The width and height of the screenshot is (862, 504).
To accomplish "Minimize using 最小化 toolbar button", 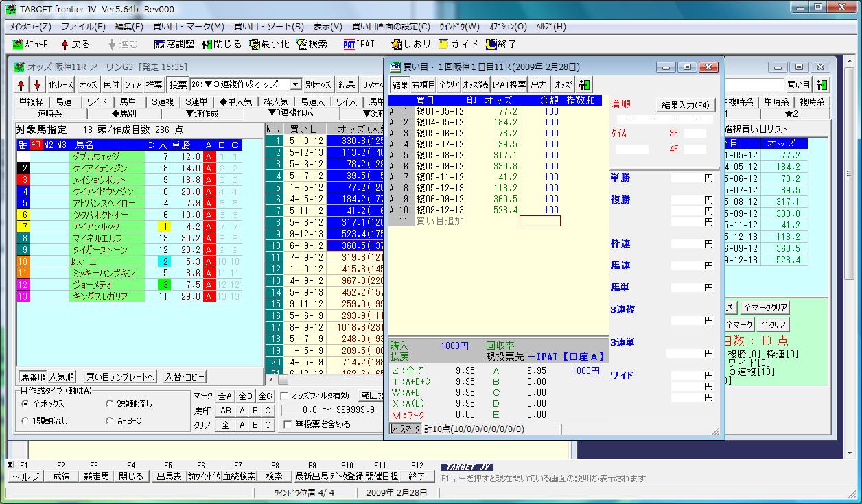I will tap(269, 44).
